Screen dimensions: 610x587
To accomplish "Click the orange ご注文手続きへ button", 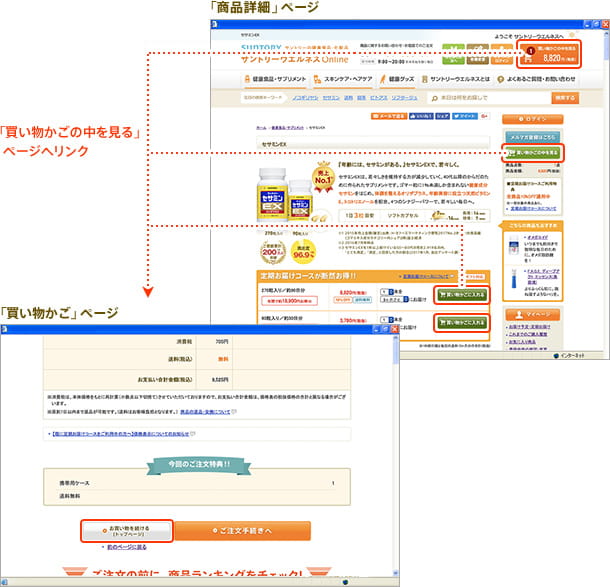I will click(x=243, y=531).
